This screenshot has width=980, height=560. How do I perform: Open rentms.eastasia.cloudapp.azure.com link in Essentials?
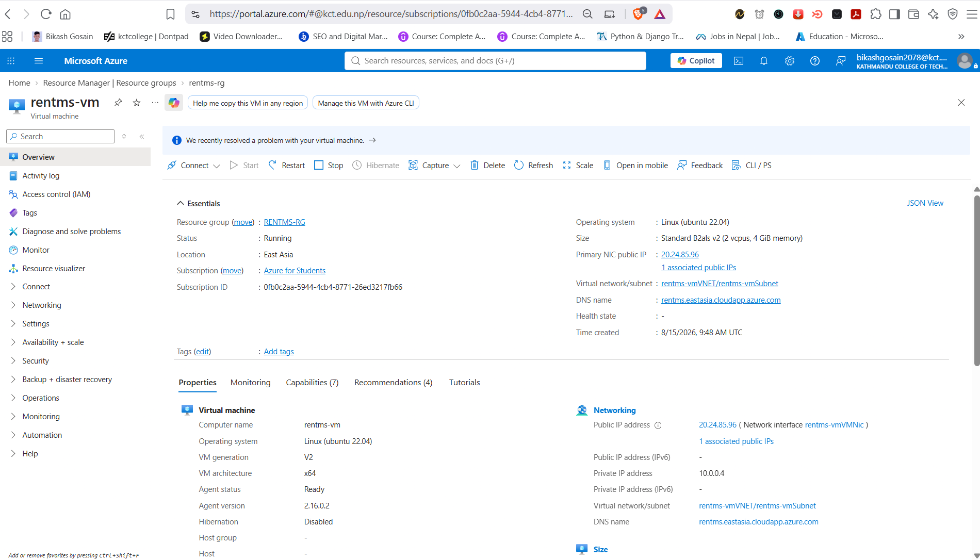721,300
